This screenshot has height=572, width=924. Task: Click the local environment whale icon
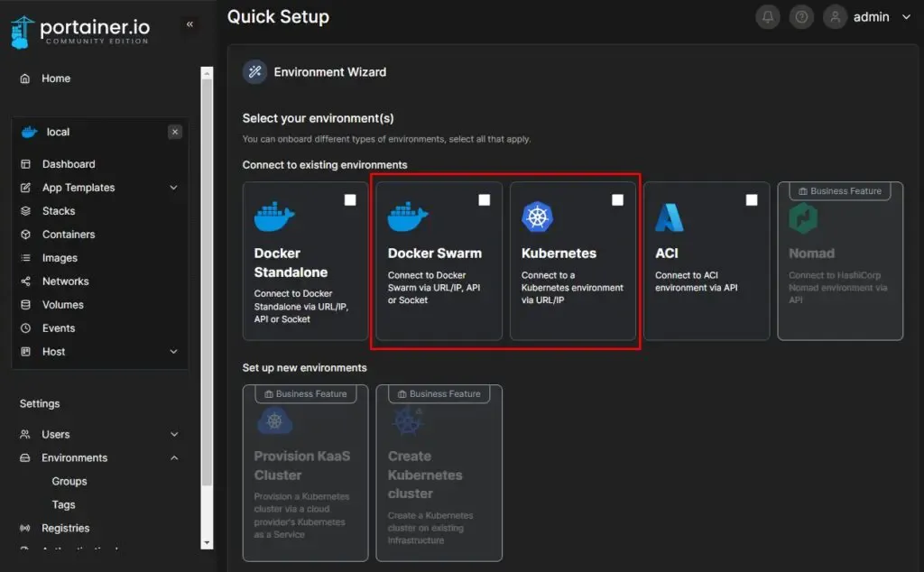coord(30,132)
